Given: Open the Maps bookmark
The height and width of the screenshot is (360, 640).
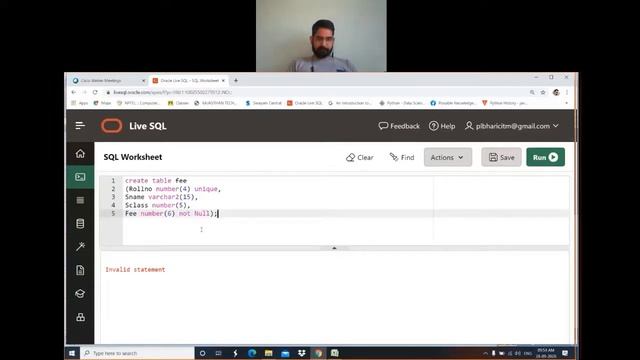Looking at the screenshot, I should pyautogui.click(x=102, y=103).
